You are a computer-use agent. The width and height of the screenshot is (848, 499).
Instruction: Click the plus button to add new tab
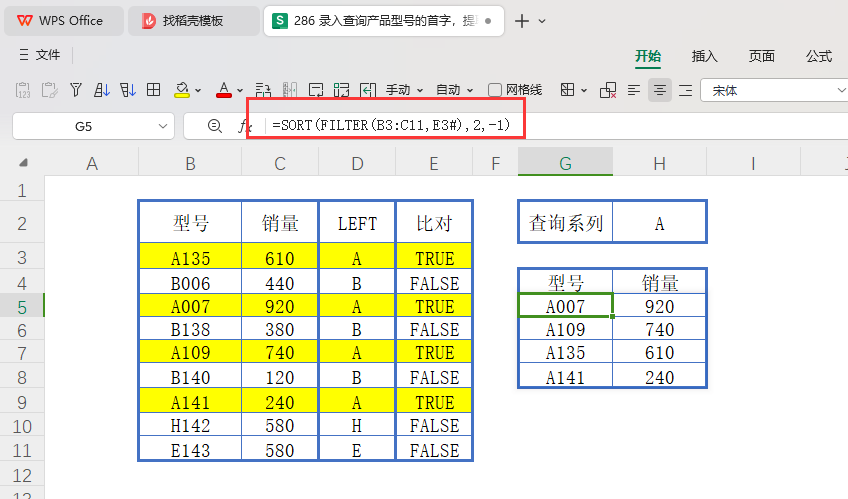[x=521, y=21]
